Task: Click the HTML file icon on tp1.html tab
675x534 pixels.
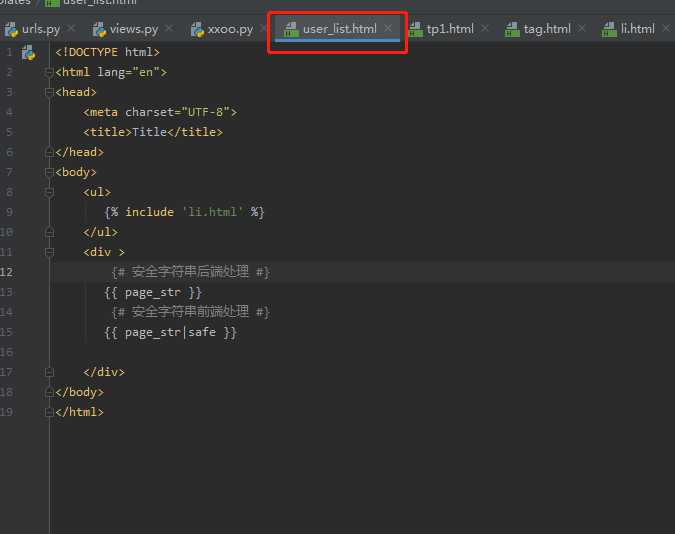Action: [x=415, y=29]
